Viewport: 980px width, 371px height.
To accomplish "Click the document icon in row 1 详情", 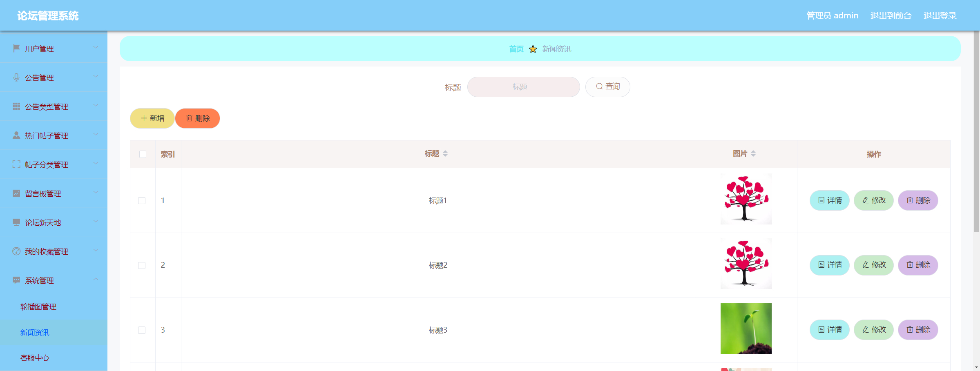I will tap(822, 200).
